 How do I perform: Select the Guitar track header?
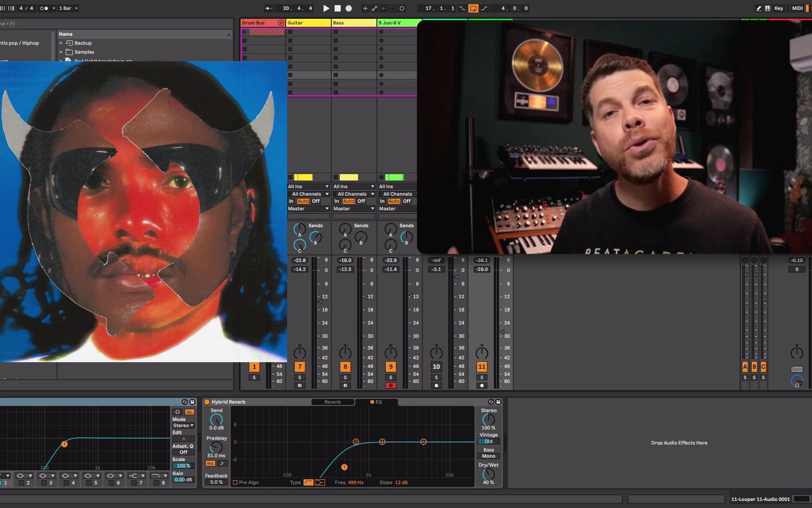click(x=308, y=23)
